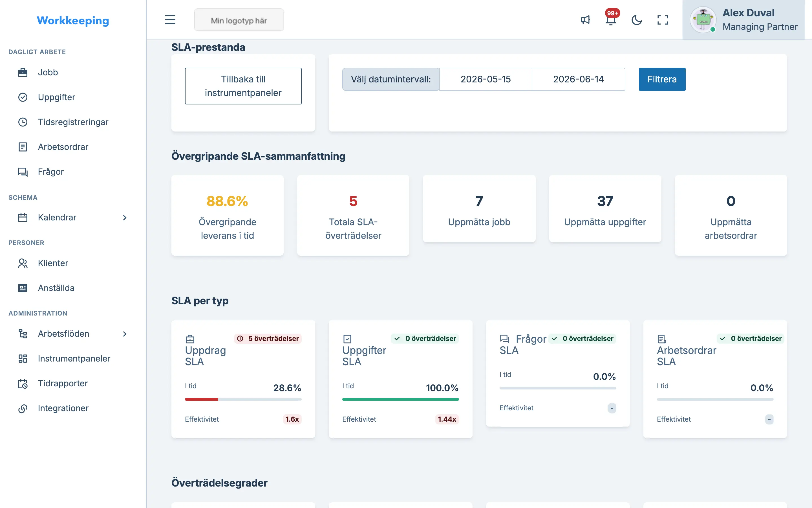Click the 1.44x Effektivitet badge
This screenshot has height=508, width=812.
tap(447, 419)
